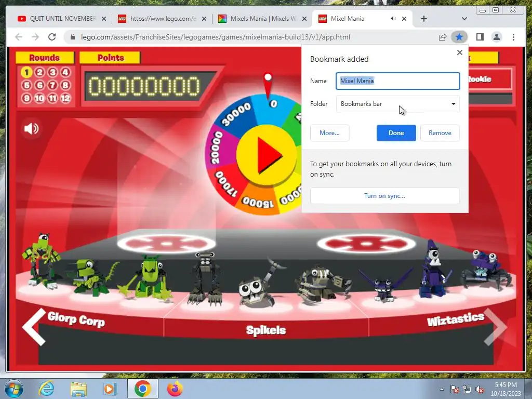Click the Done button
The width and height of the screenshot is (532, 399).
pos(396,133)
